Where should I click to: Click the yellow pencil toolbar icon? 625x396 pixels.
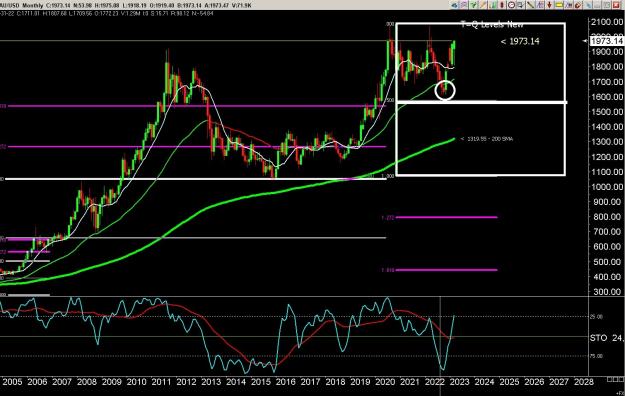[483, 5]
